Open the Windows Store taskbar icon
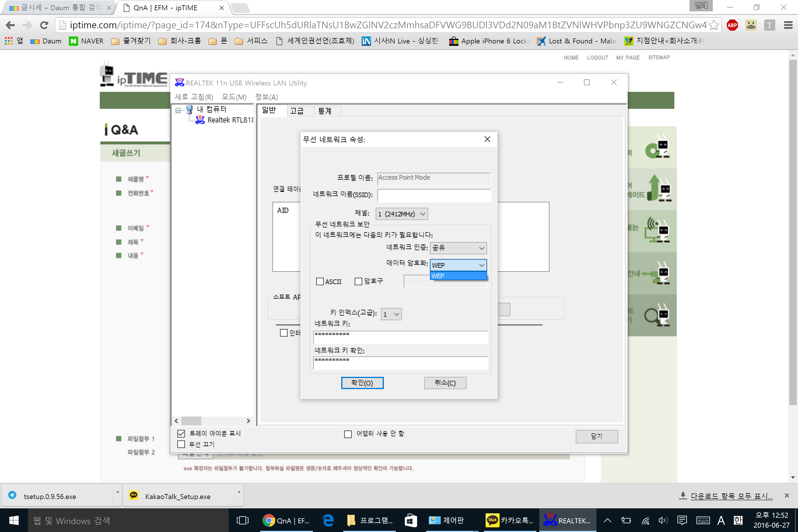 411,520
